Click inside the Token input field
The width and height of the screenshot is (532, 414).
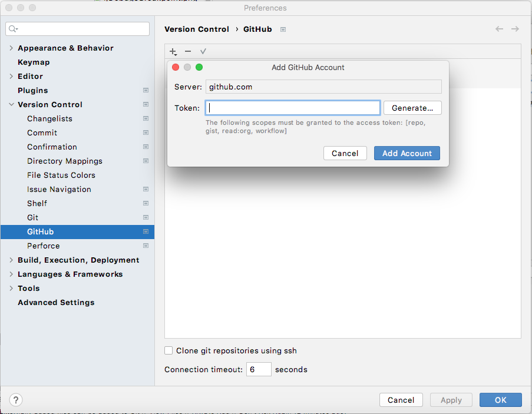[292, 108]
